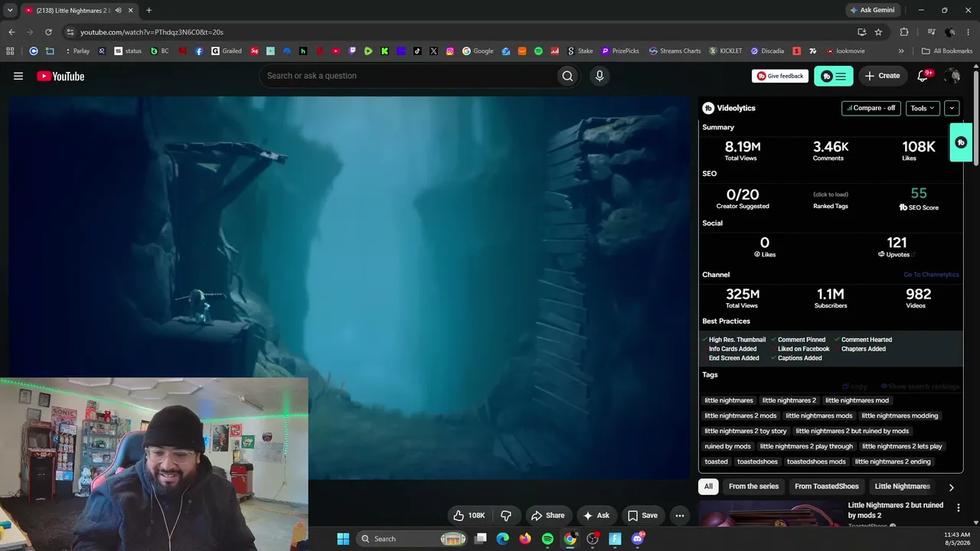Image resolution: width=980 pixels, height=551 pixels.
Task: Click the Windows taskbar Search box
Action: click(x=413, y=539)
